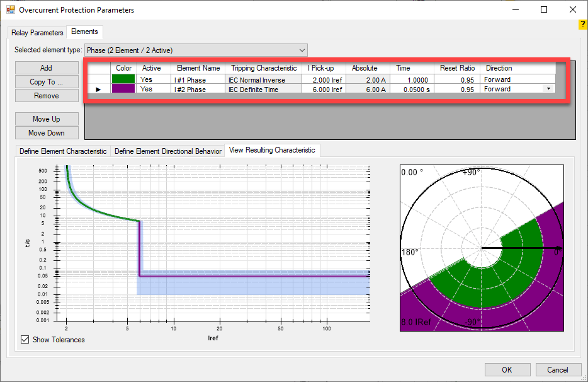This screenshot has width=588, height=382.
Task: Click the Add element button
Action: 47,68
